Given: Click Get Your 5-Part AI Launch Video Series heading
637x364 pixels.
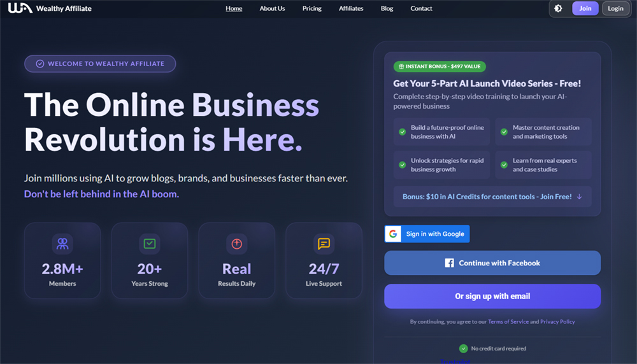Looking at the screenshot, I should 487,83.
